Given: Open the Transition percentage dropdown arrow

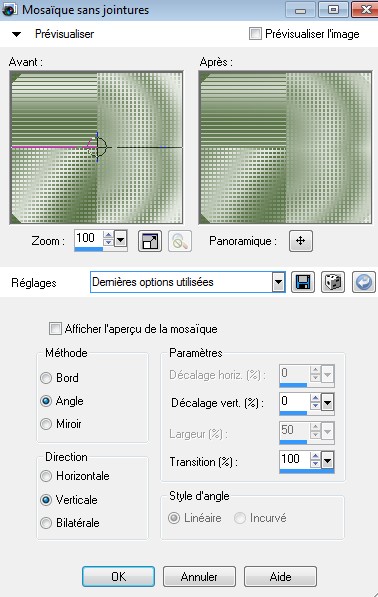Looking at the screenshot, I should 327,461.
